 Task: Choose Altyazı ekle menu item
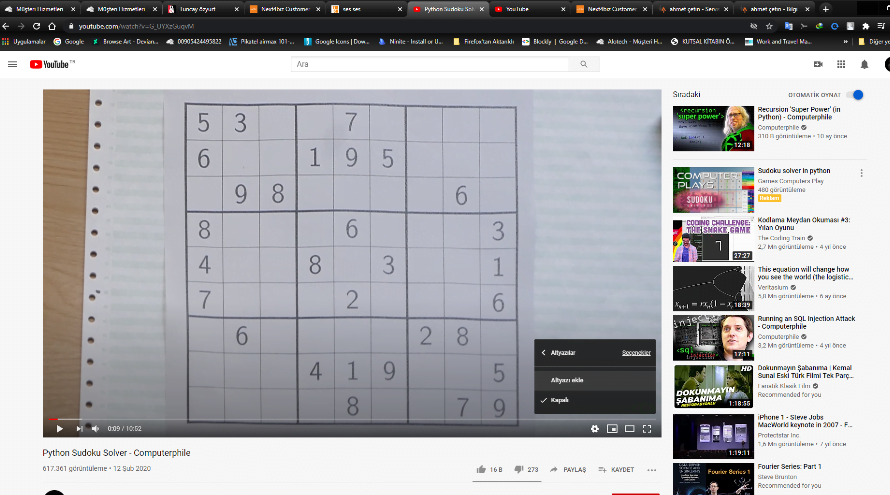click(567, 380)
